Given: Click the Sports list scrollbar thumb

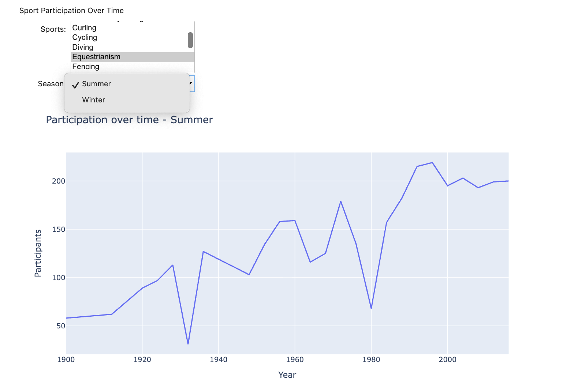Looking at the screenshot, I should [190, 40].
